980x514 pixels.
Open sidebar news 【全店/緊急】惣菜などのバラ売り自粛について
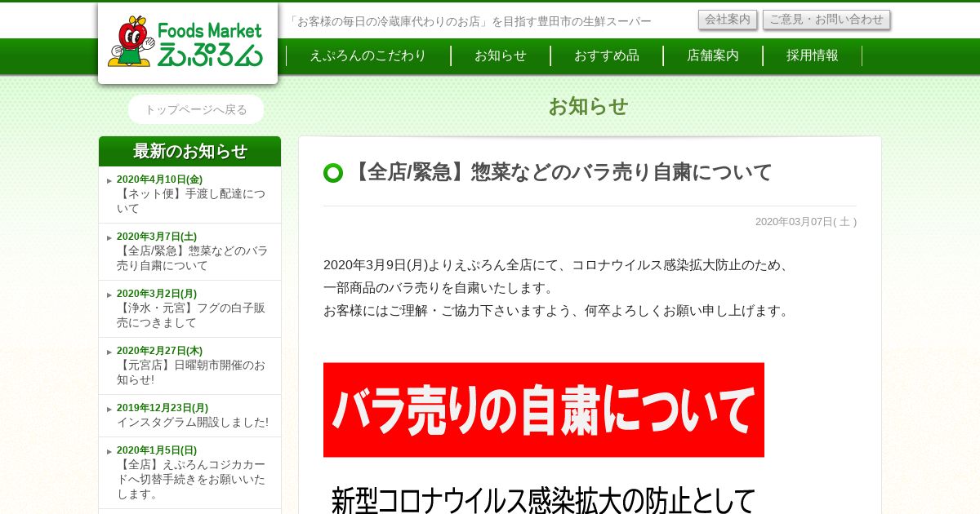192,258
